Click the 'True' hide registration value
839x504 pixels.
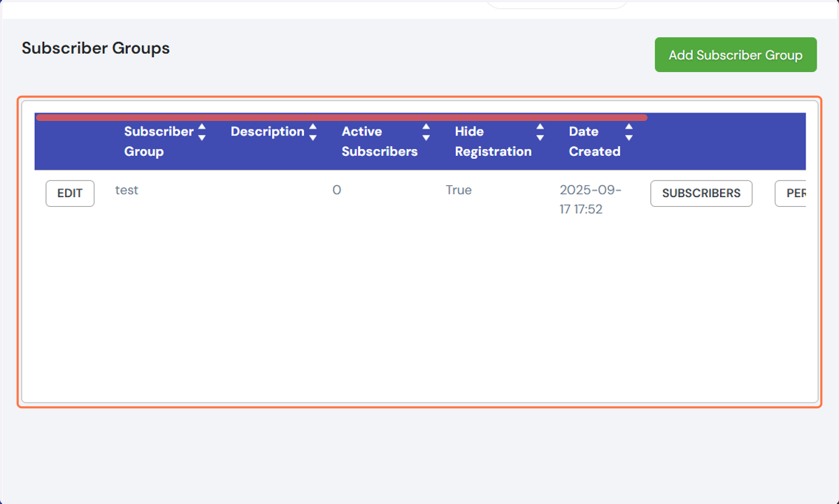coord(459,190)
